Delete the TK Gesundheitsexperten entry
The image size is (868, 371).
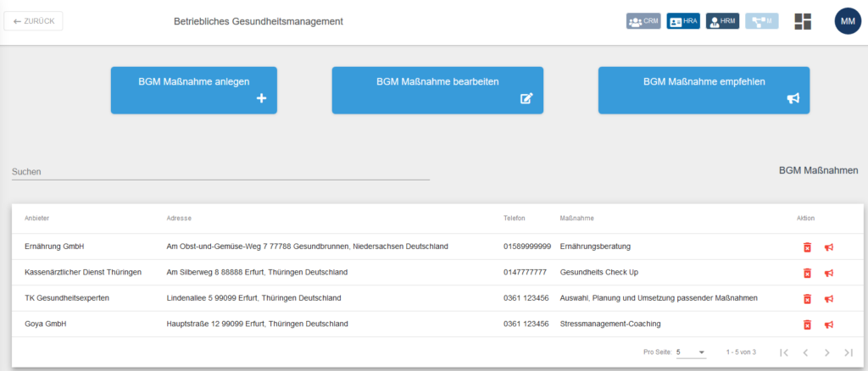(x=807, y=299)
